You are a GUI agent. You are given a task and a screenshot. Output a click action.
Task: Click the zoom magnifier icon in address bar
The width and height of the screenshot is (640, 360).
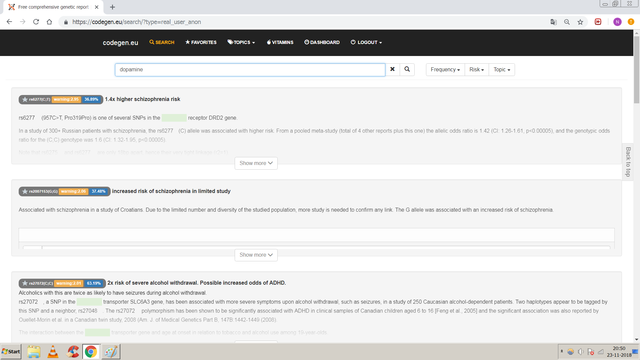pyautogui.click(x=567, y=22)
